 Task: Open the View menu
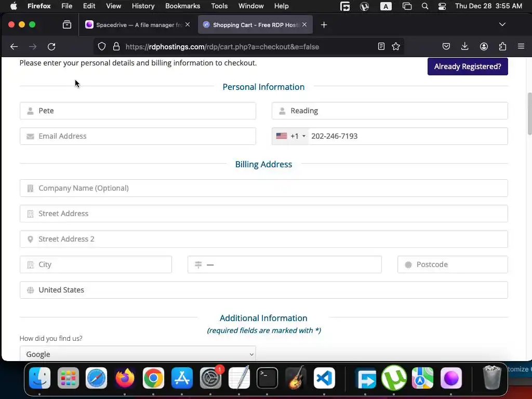113,6
